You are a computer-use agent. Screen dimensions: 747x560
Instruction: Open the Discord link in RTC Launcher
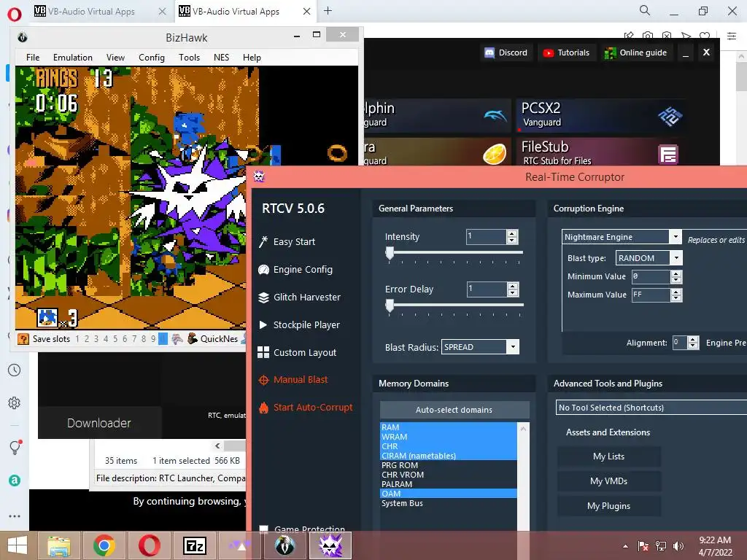point(506,52)
